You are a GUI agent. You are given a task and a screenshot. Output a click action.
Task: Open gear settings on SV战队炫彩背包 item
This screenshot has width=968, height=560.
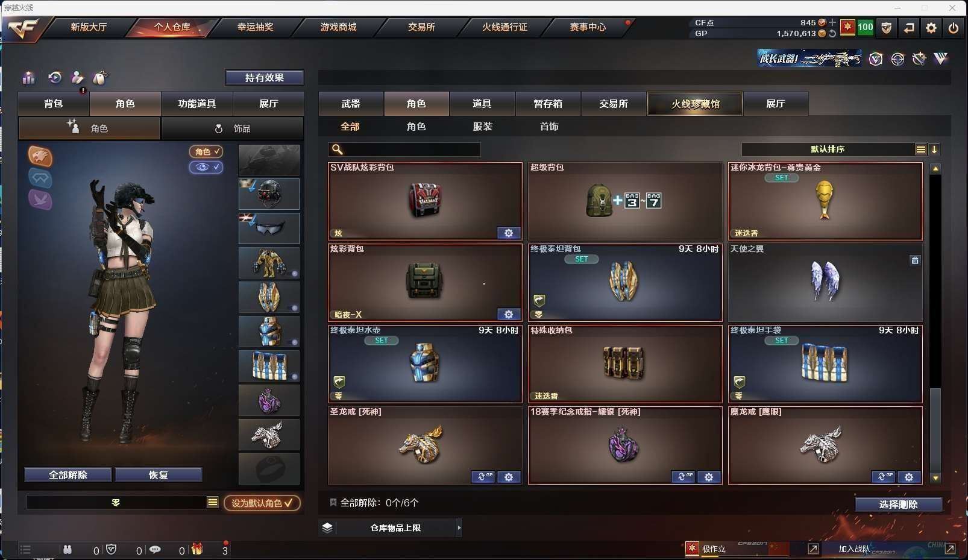point(509,233)
